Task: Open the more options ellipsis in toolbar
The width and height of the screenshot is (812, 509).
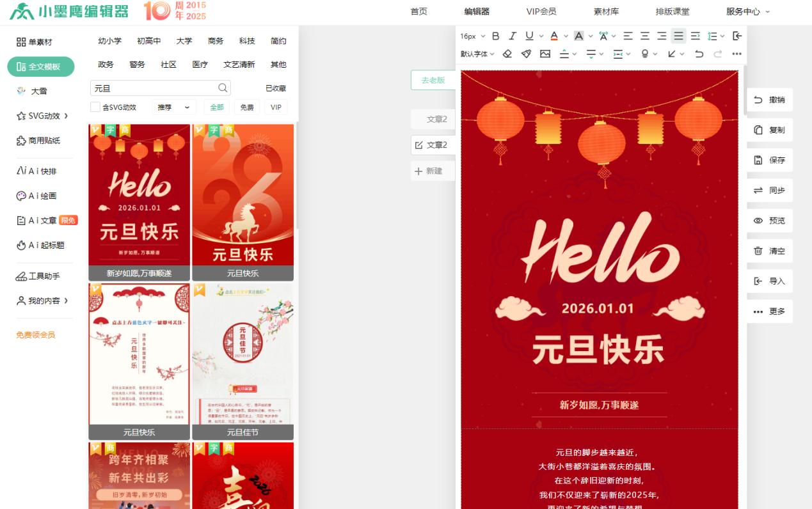Action: 736,54
